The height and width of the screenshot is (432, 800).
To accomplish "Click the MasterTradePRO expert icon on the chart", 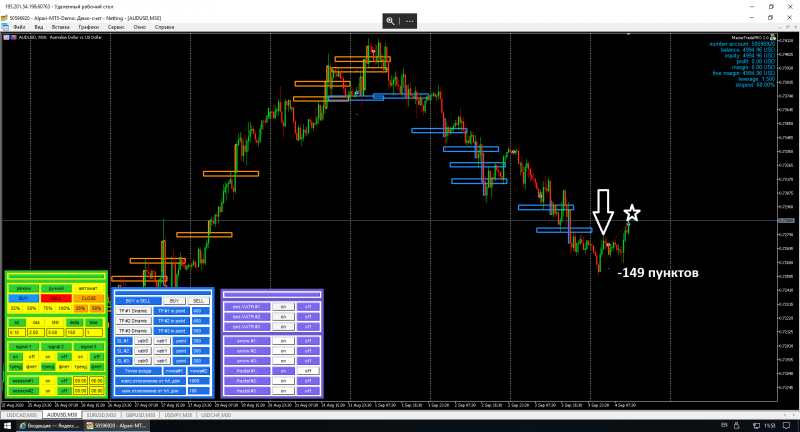I will click(773, 38).
